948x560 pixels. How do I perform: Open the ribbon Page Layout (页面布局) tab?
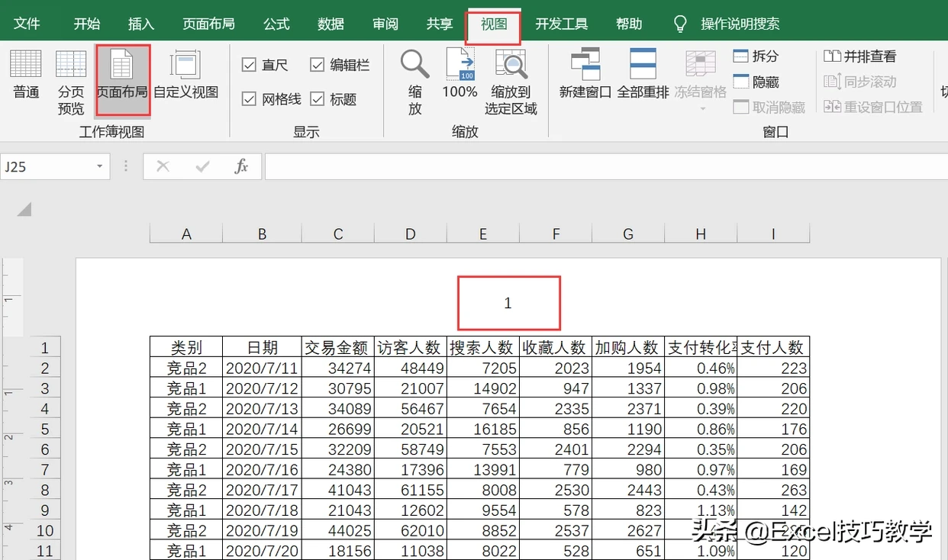pos(208,24)
